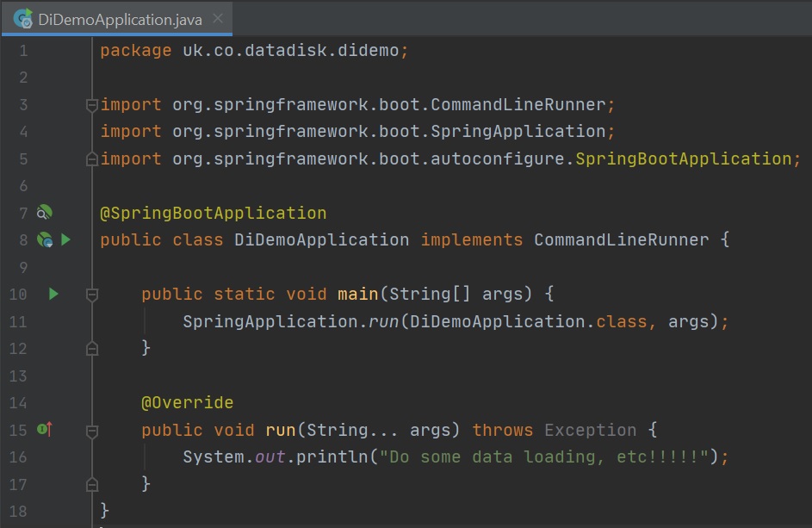The width and height of the screenshot is (812, 528).
Task: Click the Java file icon in the tab
Action: coord(22,19)
